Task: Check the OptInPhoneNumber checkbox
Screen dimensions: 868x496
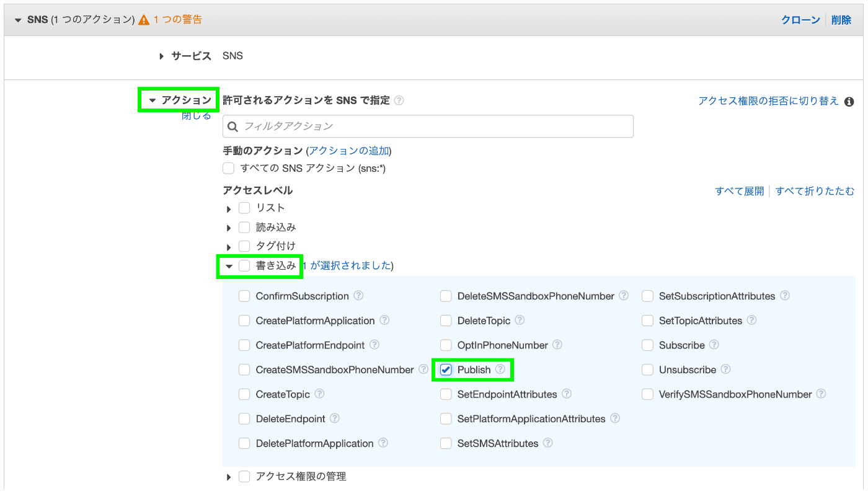Action: pos(446,345)
